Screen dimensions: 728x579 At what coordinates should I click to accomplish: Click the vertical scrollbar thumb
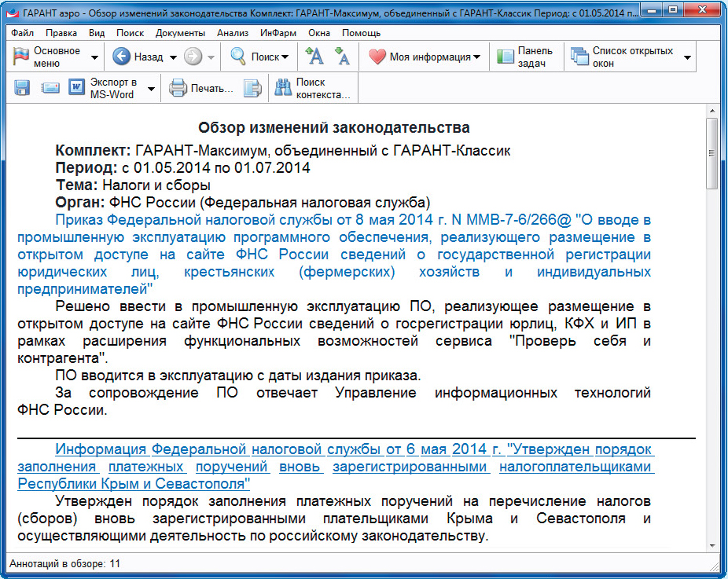(x=711, y=153)
